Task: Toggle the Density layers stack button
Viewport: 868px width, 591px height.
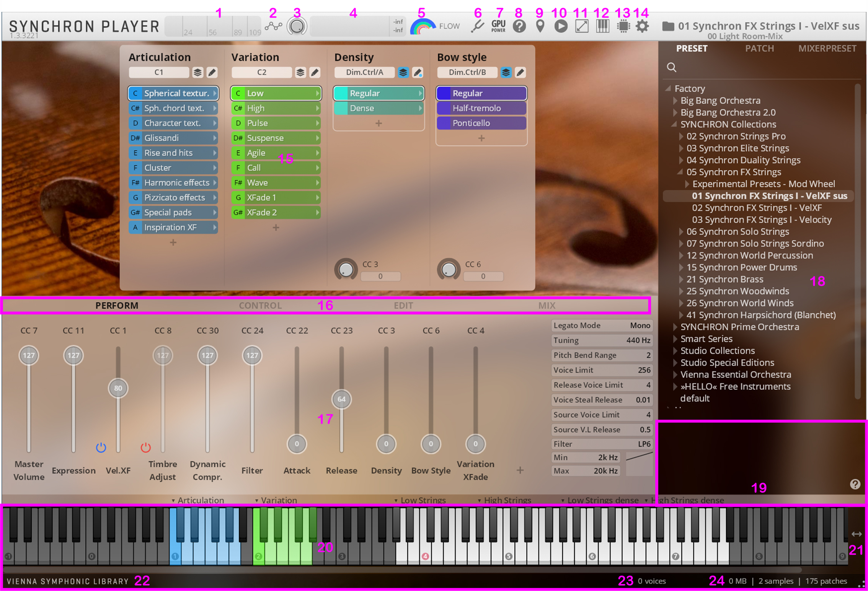Action: click(403, 72)
